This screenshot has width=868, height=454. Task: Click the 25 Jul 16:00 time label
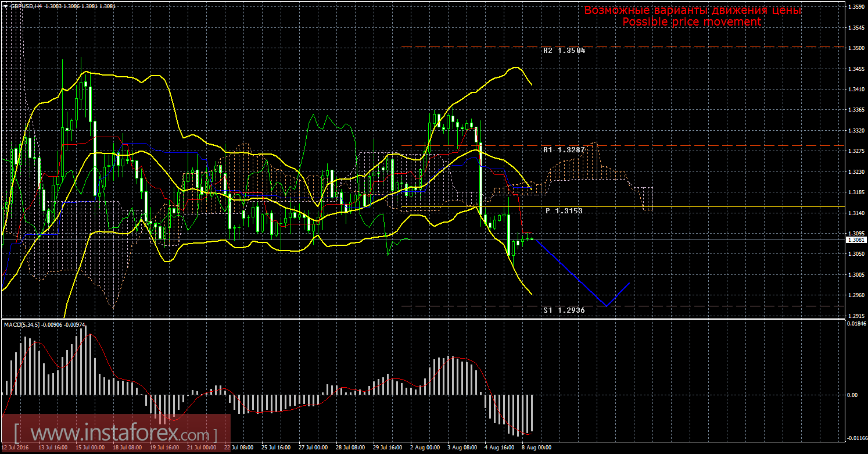[x=277, y=448]
